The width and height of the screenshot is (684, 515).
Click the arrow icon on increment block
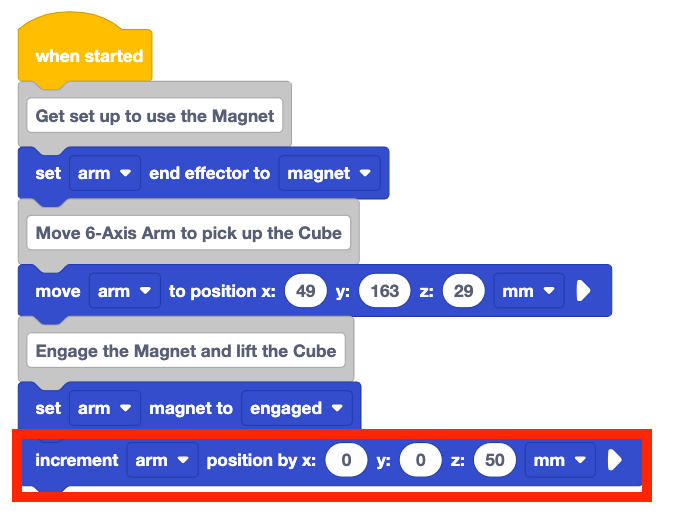click(x=616, y=461)
